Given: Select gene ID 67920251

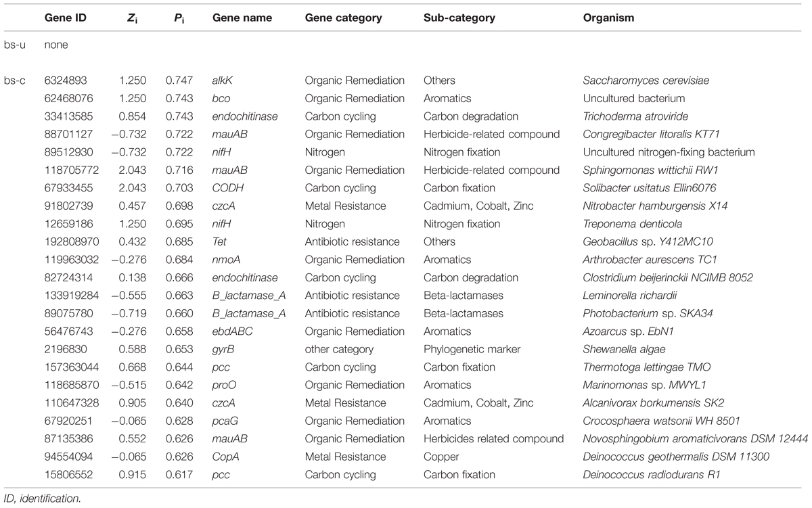Looking at the screenshot, I should [x=69, y=421].
